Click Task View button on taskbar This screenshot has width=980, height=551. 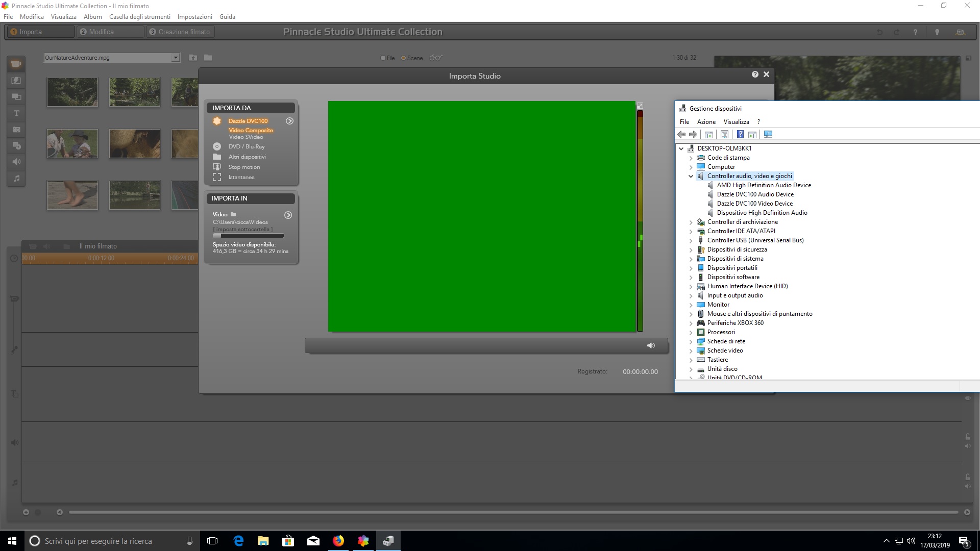tap(212, 541)
